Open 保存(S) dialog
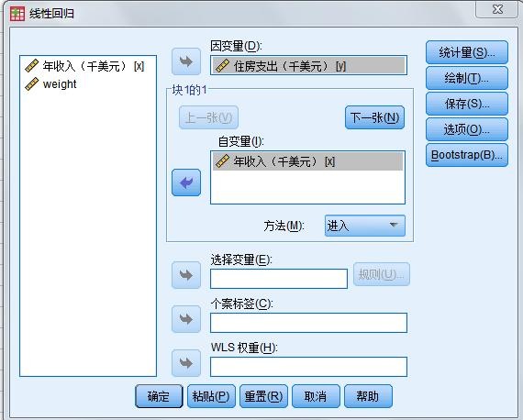Image resolution: width=523 pixels, height=420 pixels. click(x=467, y=104)
